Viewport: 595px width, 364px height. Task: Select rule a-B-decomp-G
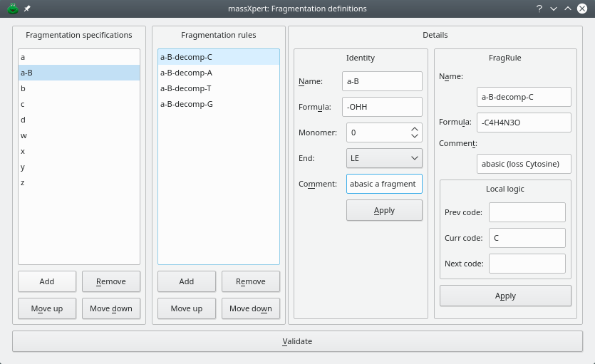[x=219, y=104]
